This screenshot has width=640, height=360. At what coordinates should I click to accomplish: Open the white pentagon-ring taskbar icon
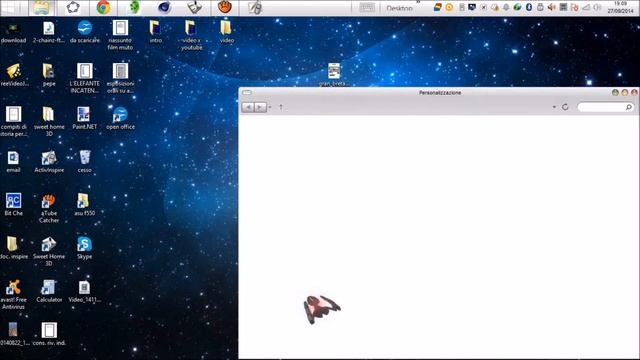tap(73, 7)
